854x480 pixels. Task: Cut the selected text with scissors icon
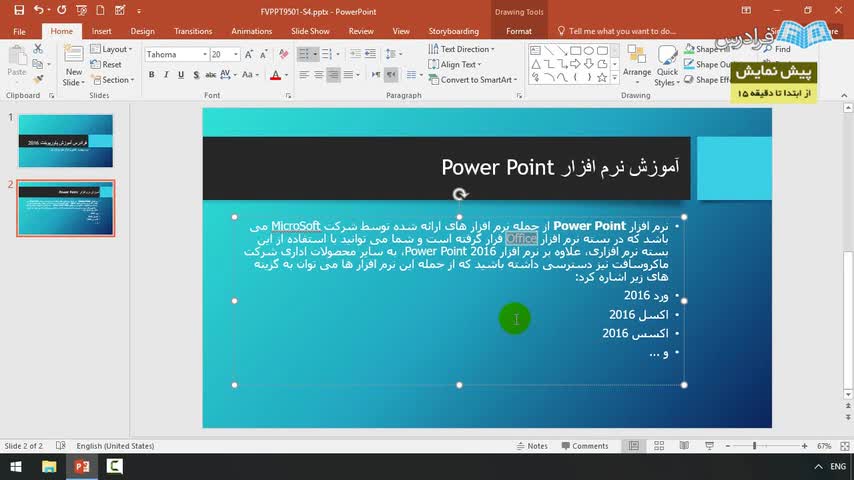point(38,49)
